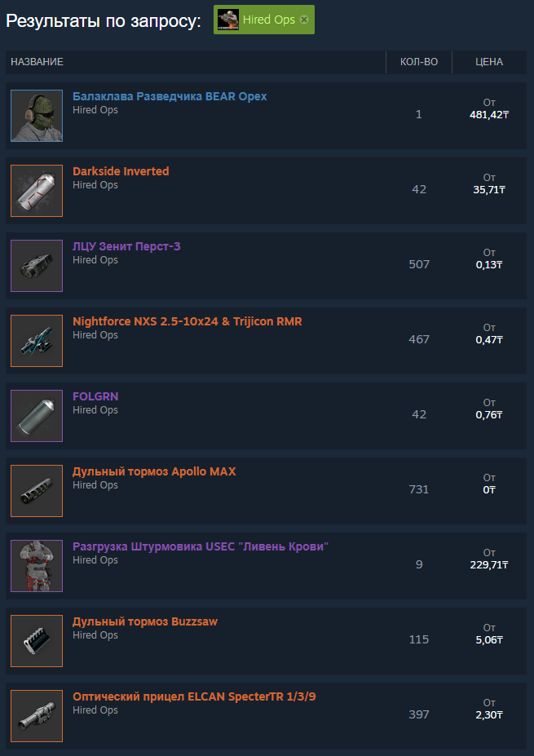Open the Darkside Inverted listing title
Image resolution: width=534 pixels, height=756 pixels.
[x=121, y=171]
